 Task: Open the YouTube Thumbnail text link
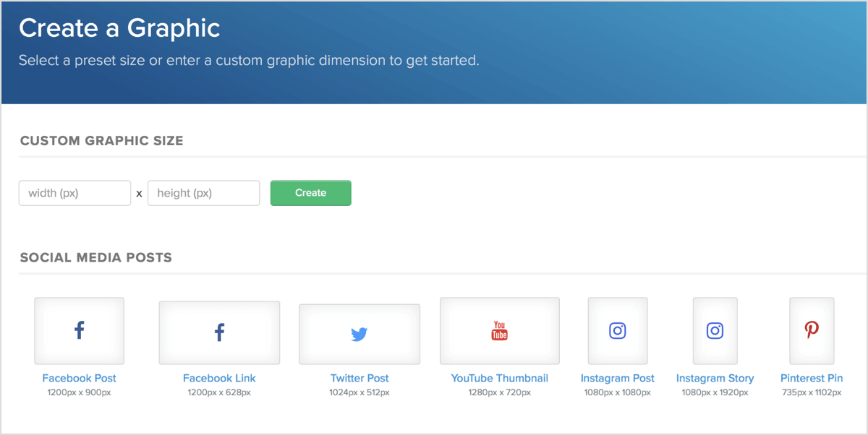point(500,378)
